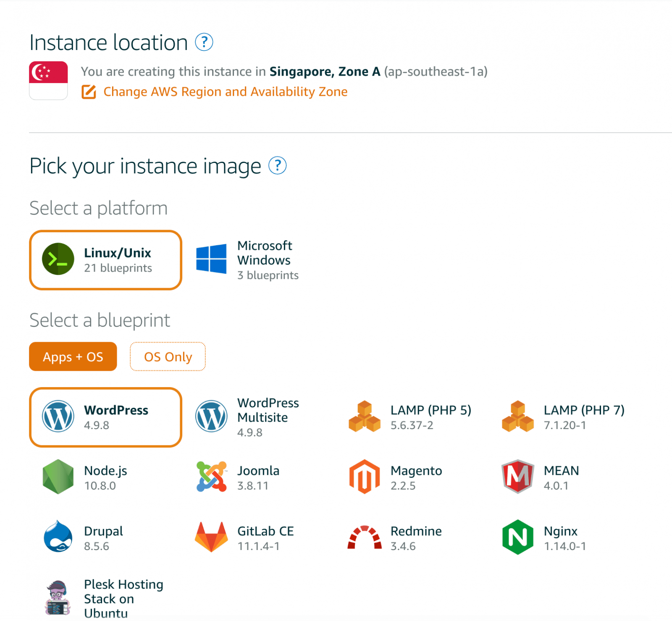Select the Linux/Unix platform label
Image resolution: width=672 pixels, height=621 pixels.
click(x=118, y=253)
